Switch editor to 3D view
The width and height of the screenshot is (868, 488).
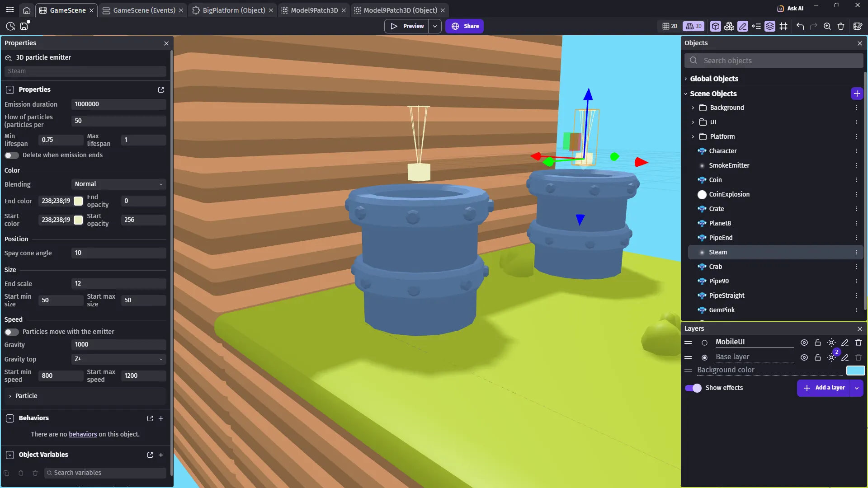tap(693, 26)
